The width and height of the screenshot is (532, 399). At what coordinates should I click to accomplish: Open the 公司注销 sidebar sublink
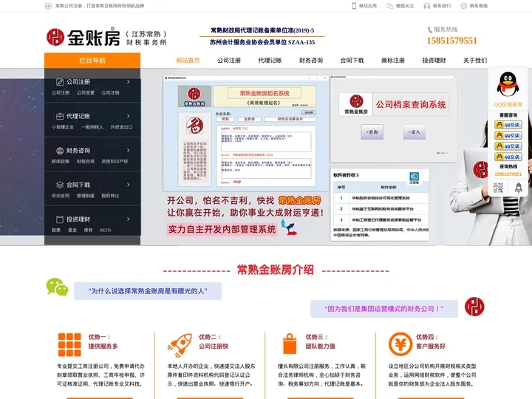110,92
